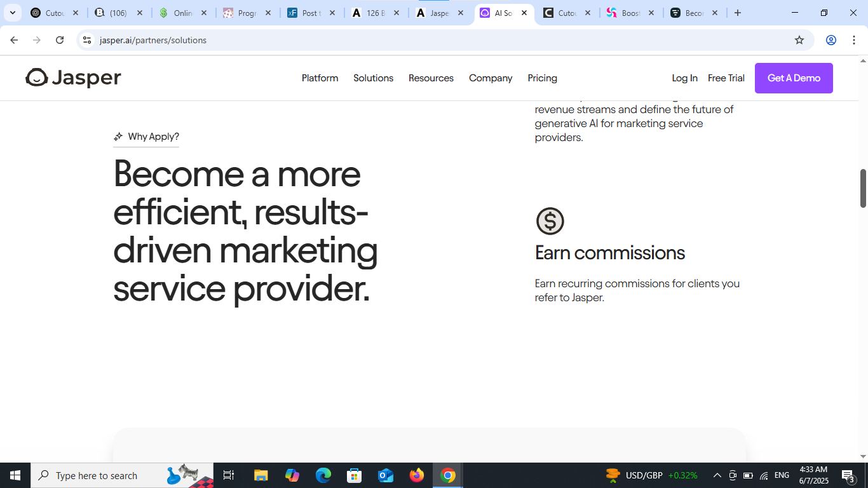The height and width of the screenshot is (488, 868).
Task: Open Task View on taskbar
Action: tap(229, 475)
